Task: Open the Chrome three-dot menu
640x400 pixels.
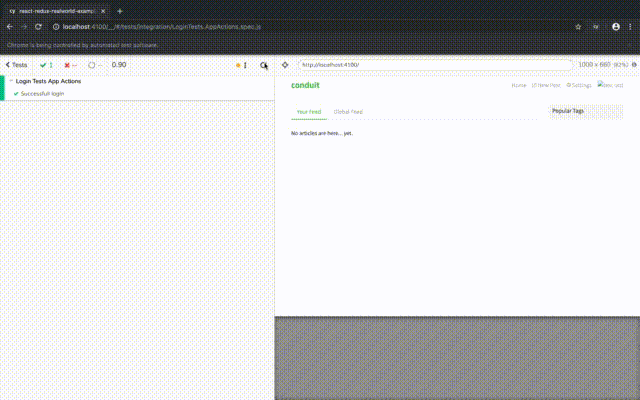Action: pos(630,27)
